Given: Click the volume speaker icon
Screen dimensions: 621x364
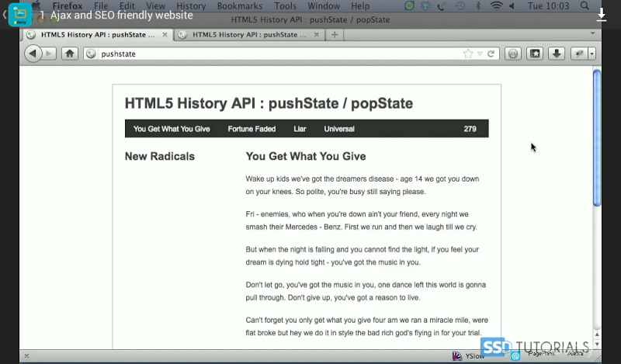Looking at the screenshot, I should click(512, 6).
